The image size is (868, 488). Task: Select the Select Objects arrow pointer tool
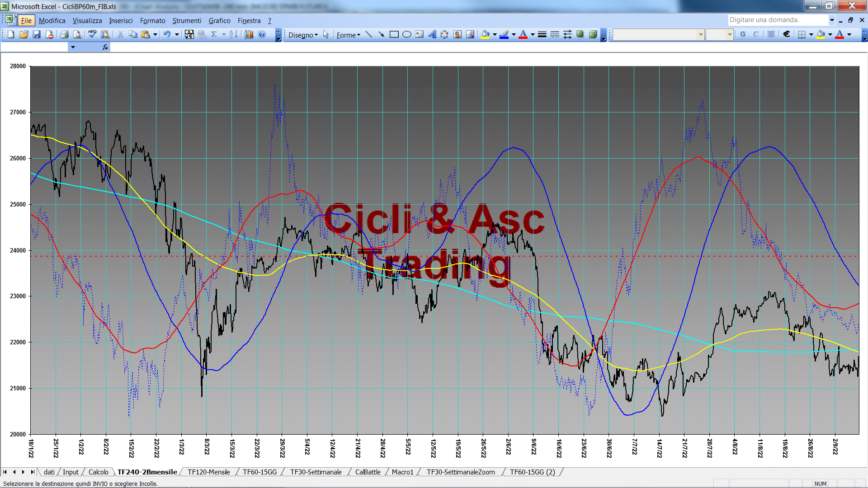(326, 35)
